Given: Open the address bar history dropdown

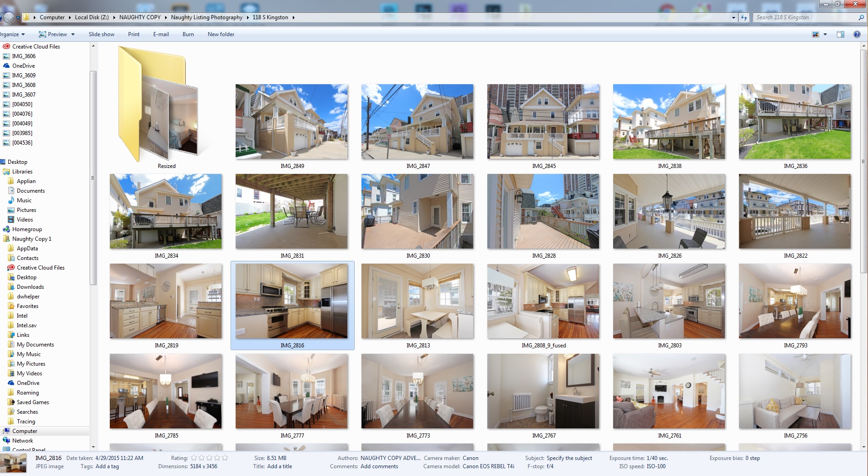Looking at the screenshot, I should (x=733, y=17).
